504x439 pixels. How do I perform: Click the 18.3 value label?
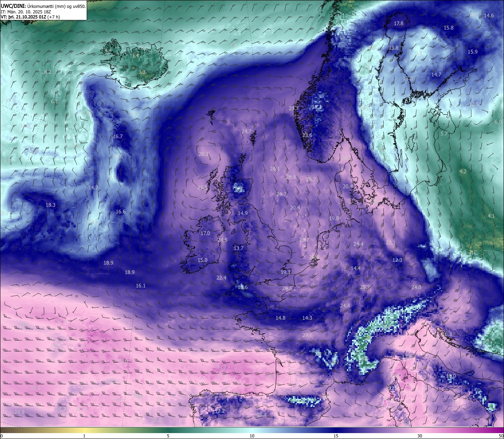point(50,205)
